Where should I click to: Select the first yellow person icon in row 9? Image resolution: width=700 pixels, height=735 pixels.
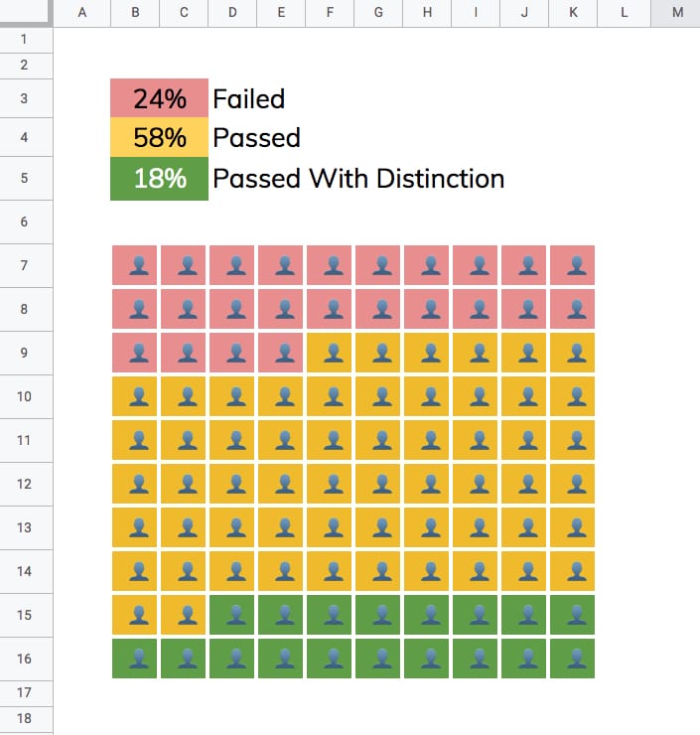330,354
